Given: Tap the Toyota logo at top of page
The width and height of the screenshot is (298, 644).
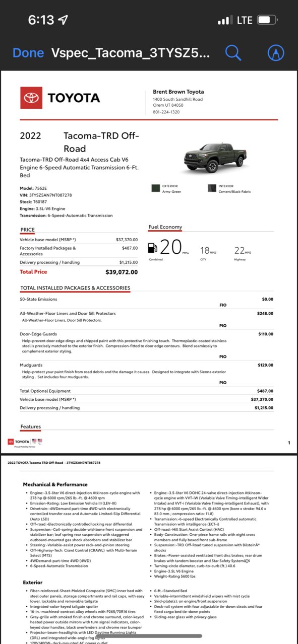Looking at the screenshot, I should (60, 98).
